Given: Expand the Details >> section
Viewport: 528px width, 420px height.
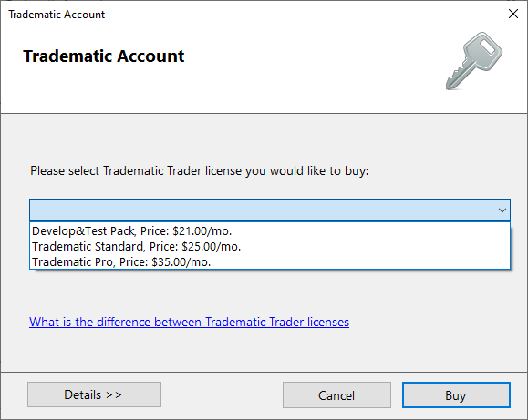Looking at the screenshot, I should coord(94,394).
